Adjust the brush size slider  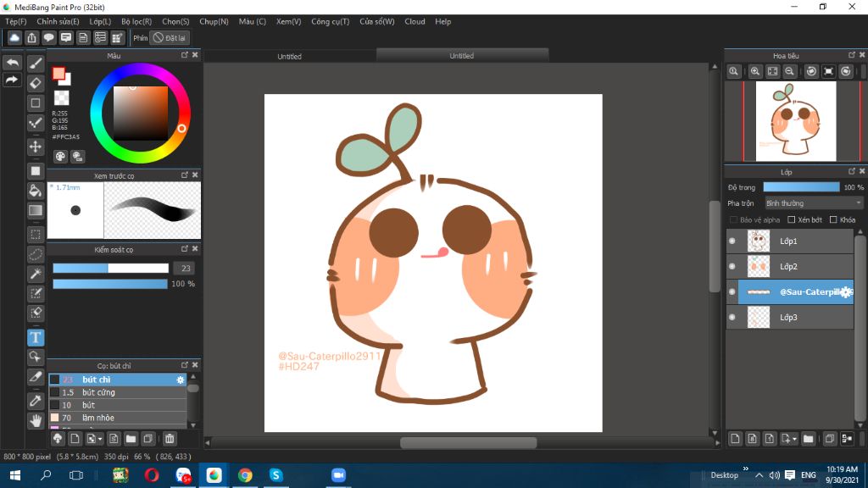(x=111, y=269)
